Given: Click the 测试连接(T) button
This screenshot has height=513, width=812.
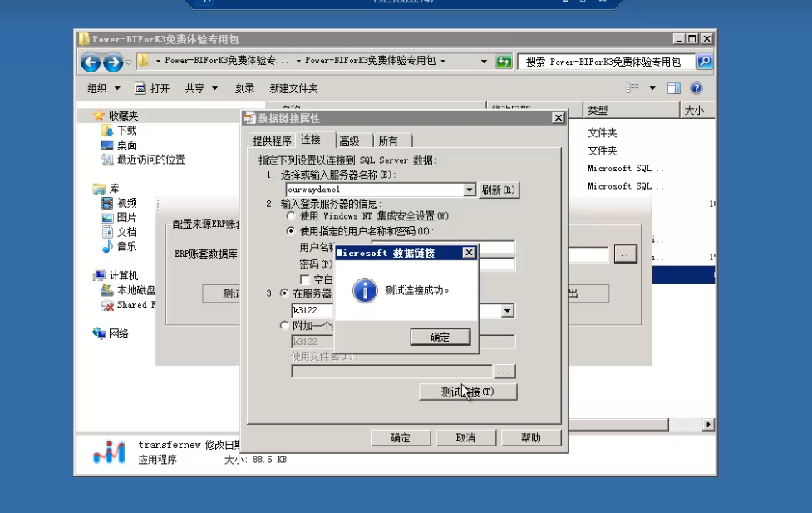Looking at the screenshot, I should click(x=466, y=392).
